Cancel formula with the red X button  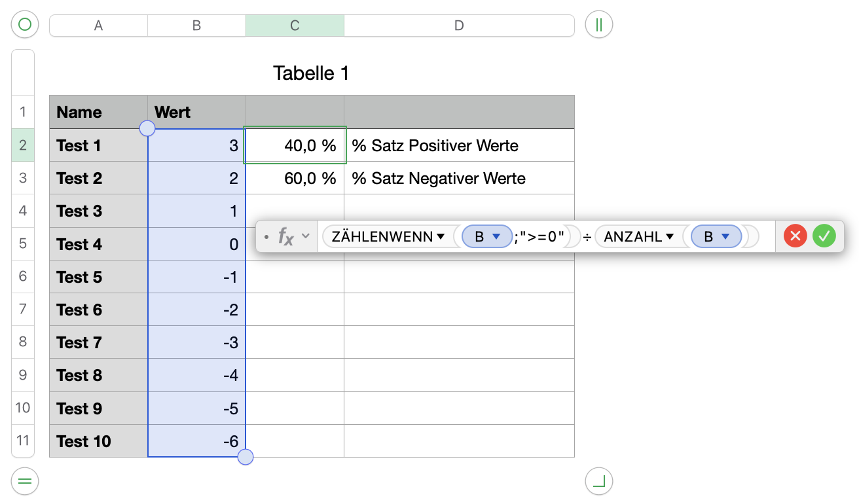coord(795,236)
